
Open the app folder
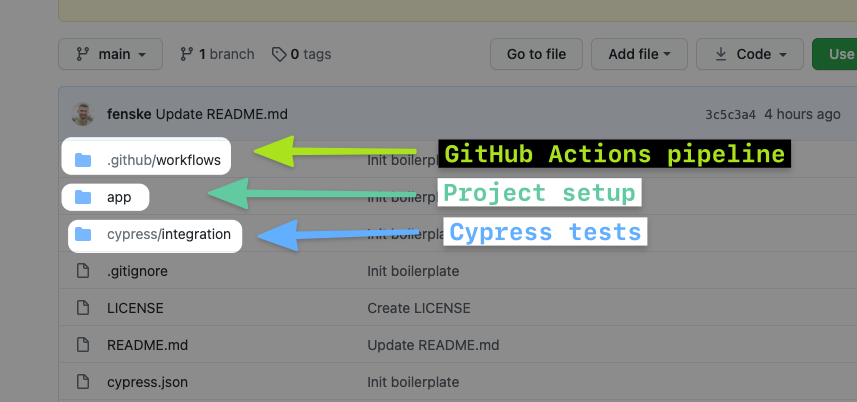119,197
